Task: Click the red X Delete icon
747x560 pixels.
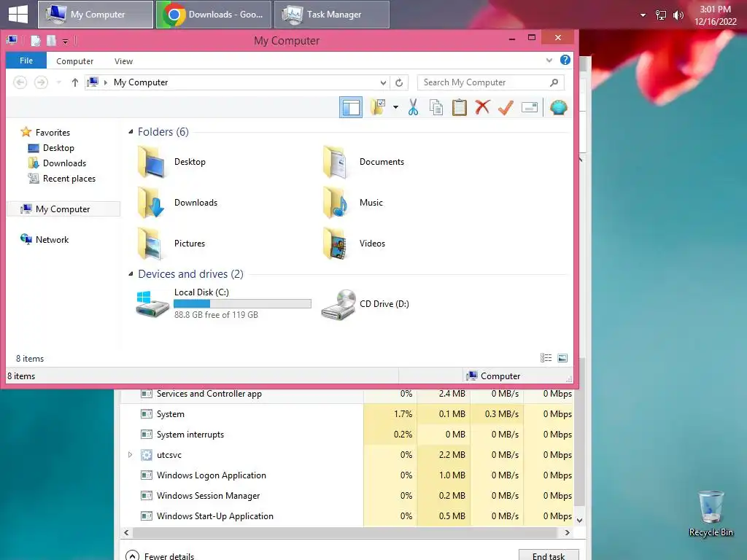Action: 483,107
